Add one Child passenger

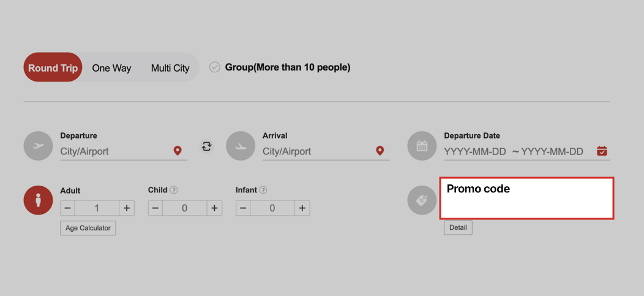tap(214, 208)
